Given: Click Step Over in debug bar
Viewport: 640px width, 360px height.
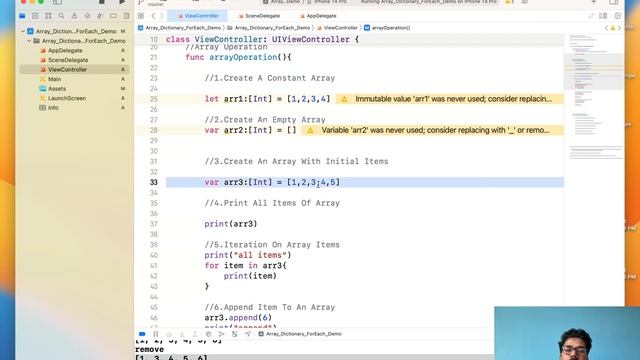Looking at the screenshot, I should pyautogui.click(x=169, y=334).
